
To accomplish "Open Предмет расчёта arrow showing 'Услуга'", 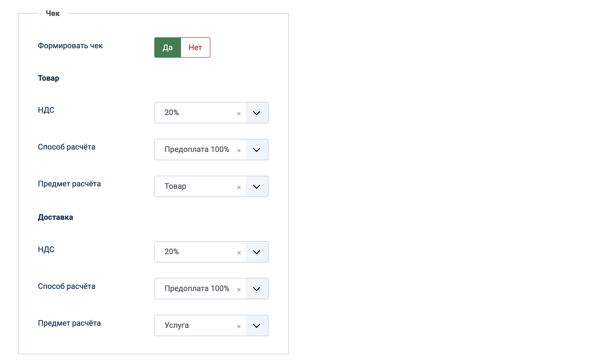I will click(x=257, y=326).
